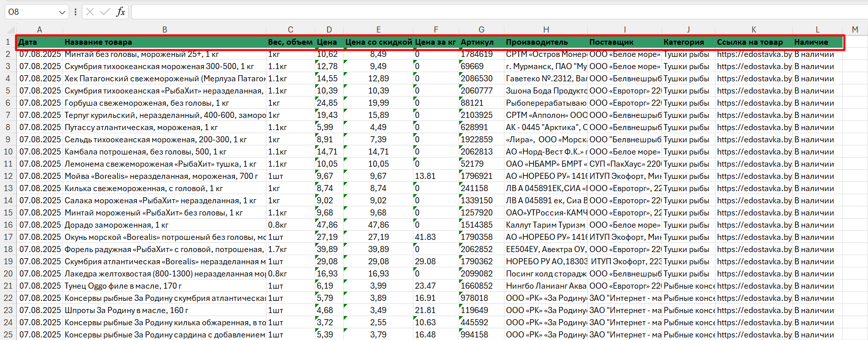This screenshot has width=868, height=340.
Task: Select price per kg cell 23.47
Action: (436, 286)
